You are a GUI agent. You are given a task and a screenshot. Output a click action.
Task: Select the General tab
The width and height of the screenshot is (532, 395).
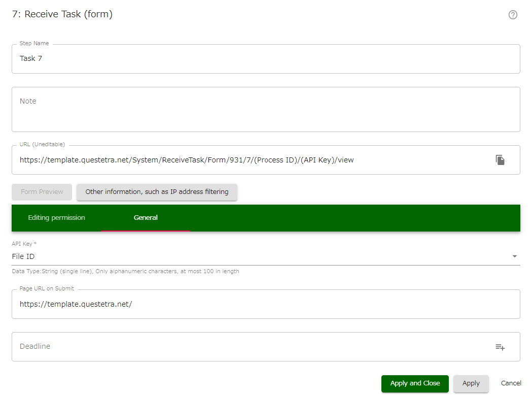point(146,217)
